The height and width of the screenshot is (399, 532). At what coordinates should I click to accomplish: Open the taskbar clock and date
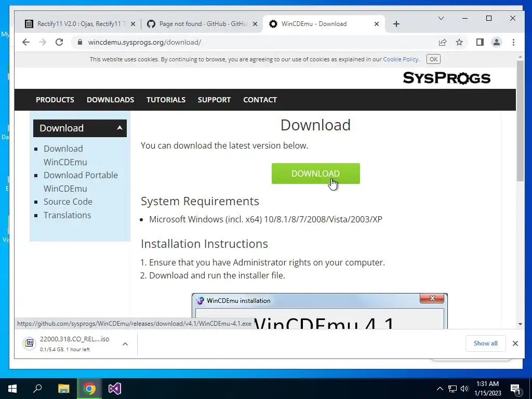coord(487,389)
